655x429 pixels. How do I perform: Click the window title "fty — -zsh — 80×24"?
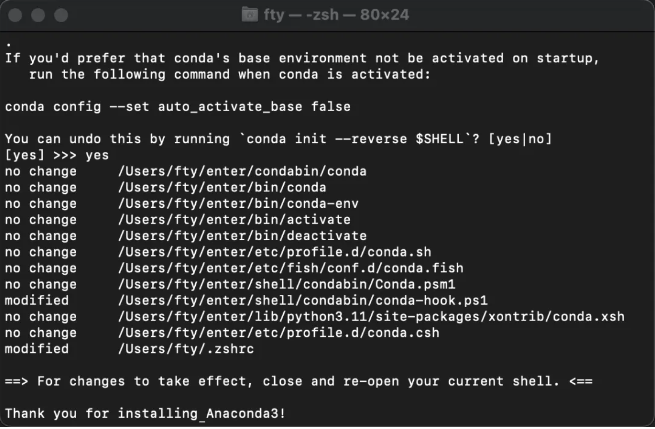coord(339,15)
